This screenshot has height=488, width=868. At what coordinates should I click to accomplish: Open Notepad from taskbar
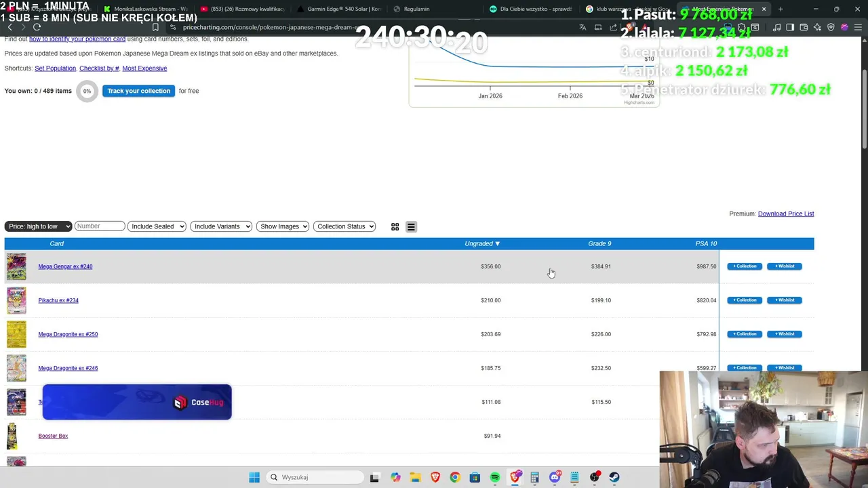(574, 477)
